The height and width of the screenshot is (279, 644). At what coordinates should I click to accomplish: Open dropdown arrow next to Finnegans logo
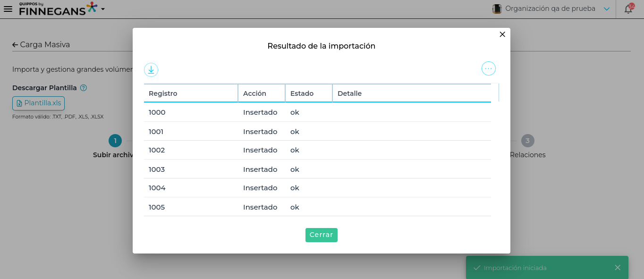tap(103, 9)
